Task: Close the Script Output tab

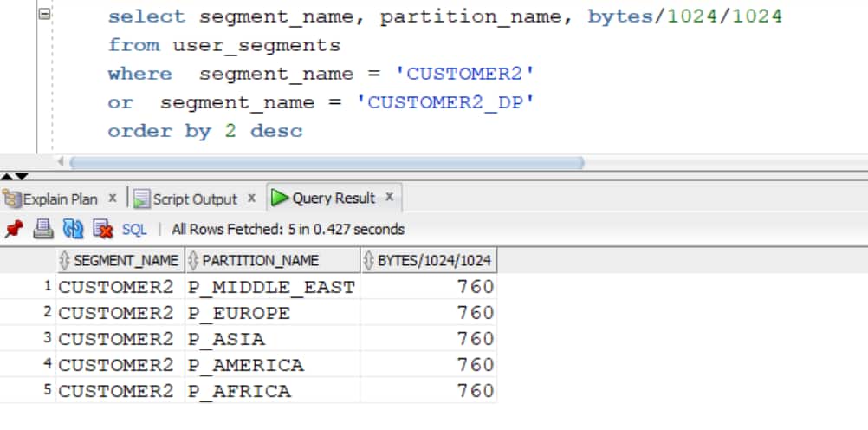Action: point(251,198)
